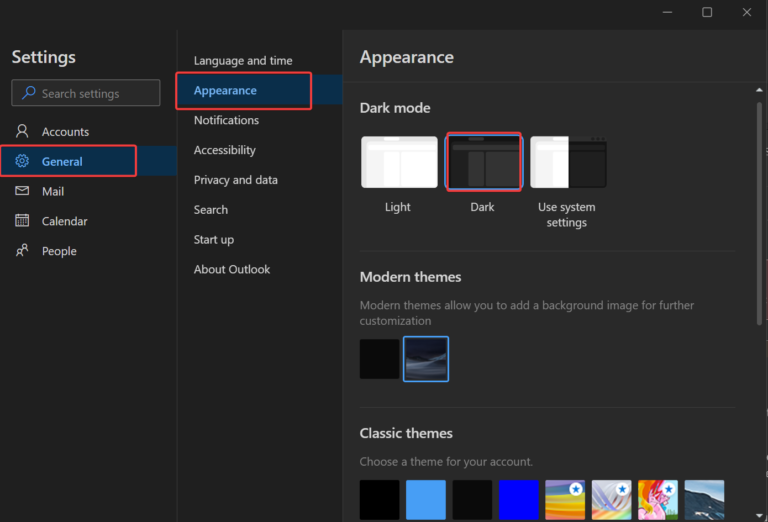768x522 pixels.
Task: Choose Use system settings mode
Action: (x=568, y=162)
